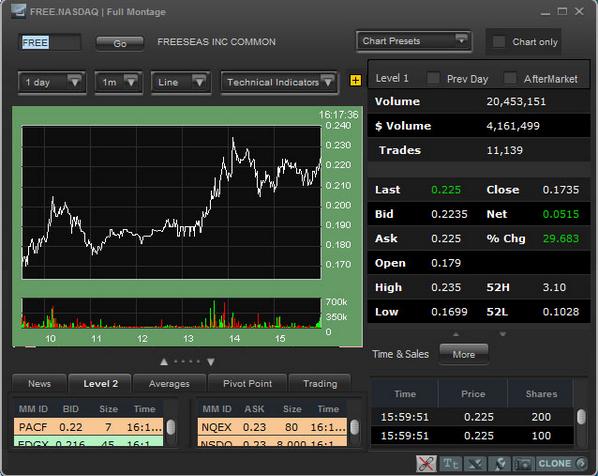Enable the Chart only checkbox
The width and height of the screenshot is (598, 476).
click(499, 42)
